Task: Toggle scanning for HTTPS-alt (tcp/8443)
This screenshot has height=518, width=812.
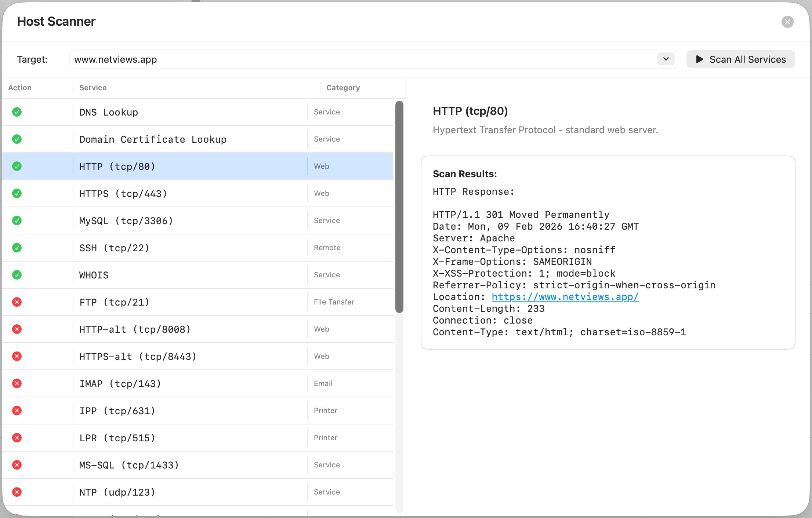Action: (x=17, y=356)
